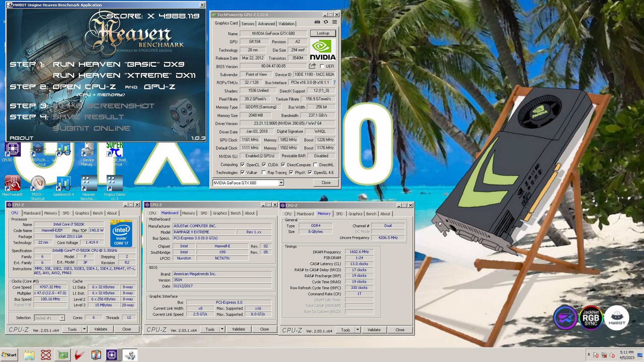Image resolution: width=644 pixels, height=362 pixels.
Task: Click ABOUT in the HWBOT Heaven window
Action: [x=21, y=138]
